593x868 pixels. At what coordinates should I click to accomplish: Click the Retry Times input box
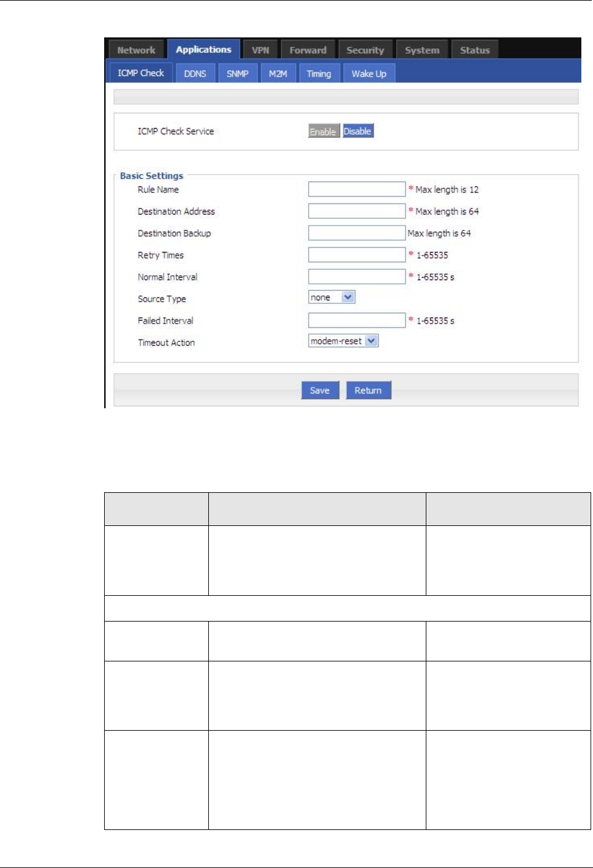tap(357, 254)
